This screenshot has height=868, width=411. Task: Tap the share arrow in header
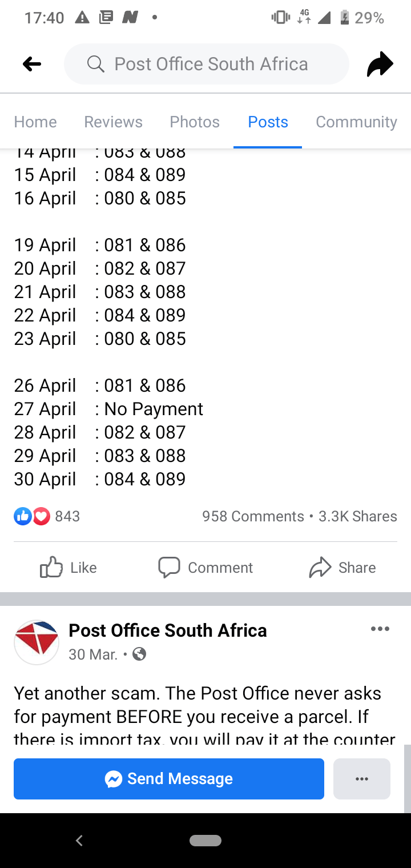tap(380, 64)
